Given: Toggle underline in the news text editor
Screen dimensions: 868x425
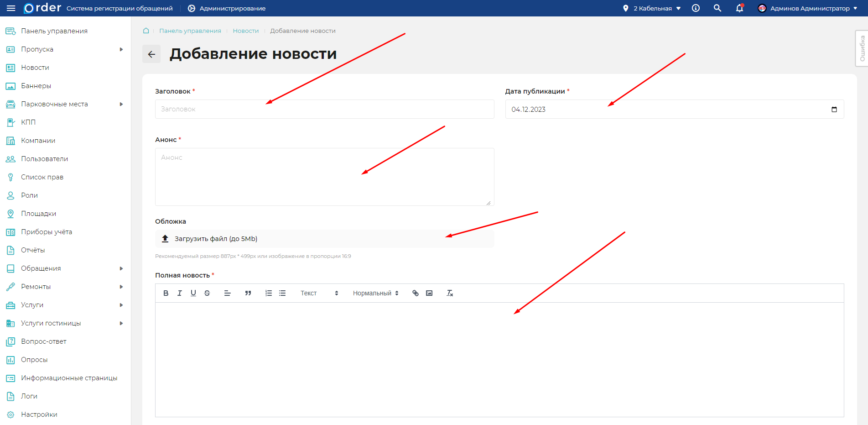Looking at the screenshot, I should point(193,293).
